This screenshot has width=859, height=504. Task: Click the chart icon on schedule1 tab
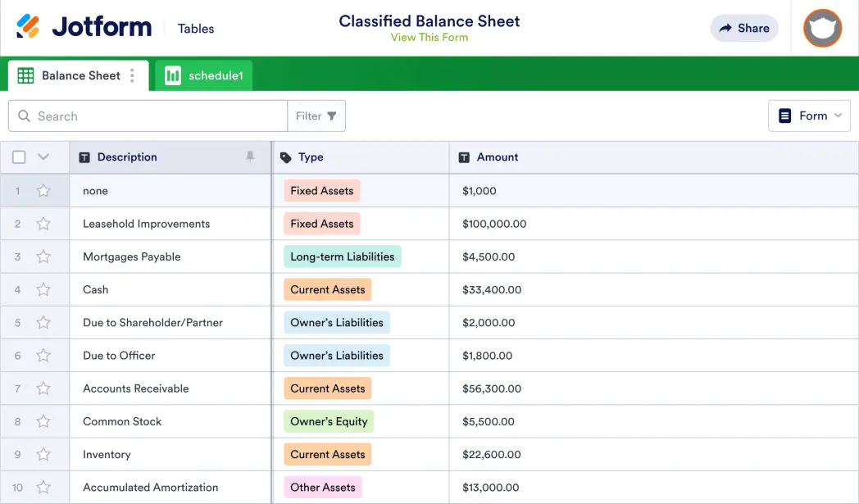point(173,75)
